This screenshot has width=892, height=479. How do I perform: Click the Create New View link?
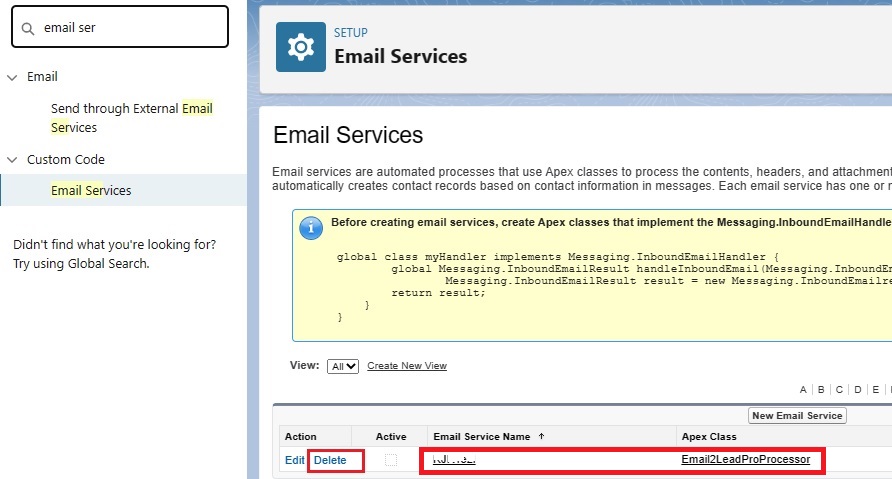407,366
